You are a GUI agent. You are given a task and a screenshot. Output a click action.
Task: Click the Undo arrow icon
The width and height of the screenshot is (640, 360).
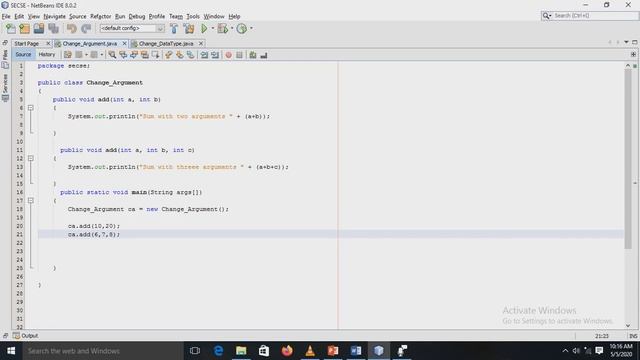click(x=72, y=29)
